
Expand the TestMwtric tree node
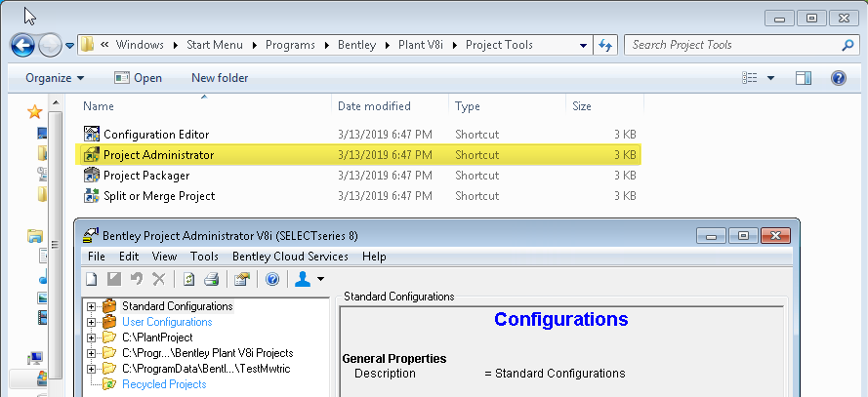pos(92,369)
